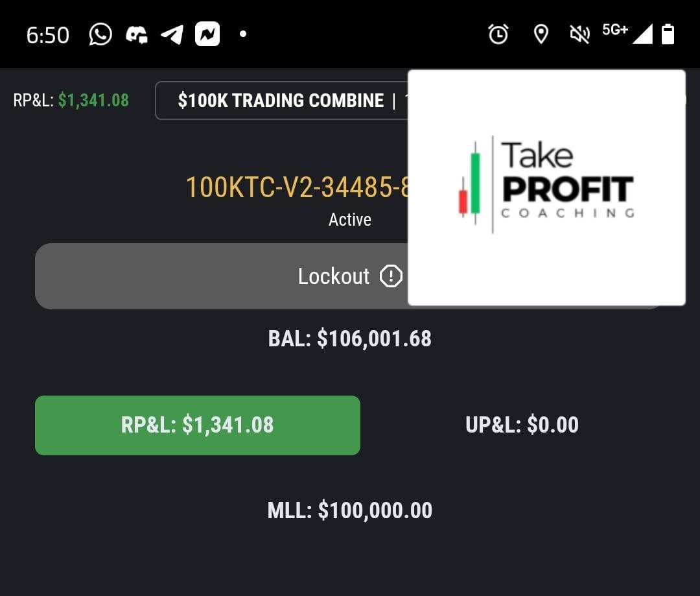Tap the WhatsApp notification icon
Screen dimensions: 700x596
(x=100, y=34)
